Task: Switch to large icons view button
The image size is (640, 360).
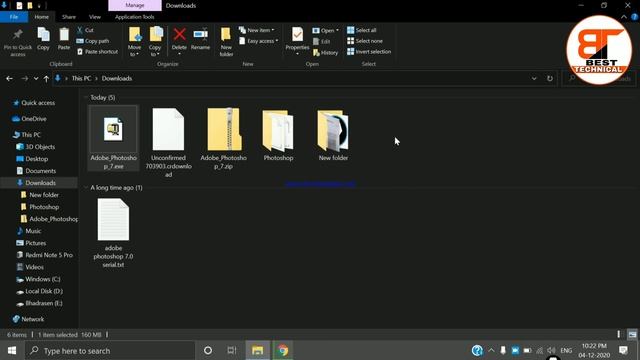Action: coord(632,334)
